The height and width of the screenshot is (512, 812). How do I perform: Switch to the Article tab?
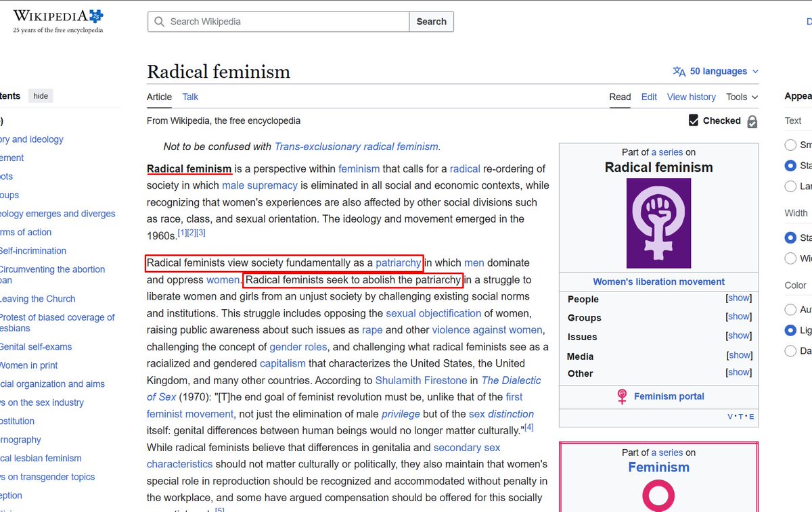pyautogui.click(x=159, y=97)
